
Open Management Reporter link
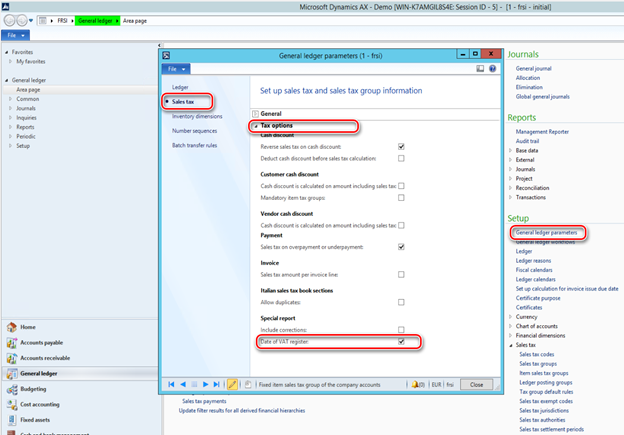pyautogui.click(x=542, y=132)
